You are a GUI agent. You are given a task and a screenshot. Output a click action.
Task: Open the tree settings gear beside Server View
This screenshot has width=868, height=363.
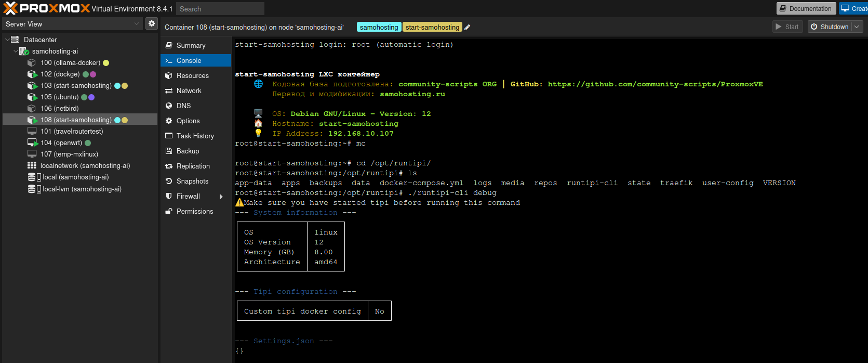151,23
